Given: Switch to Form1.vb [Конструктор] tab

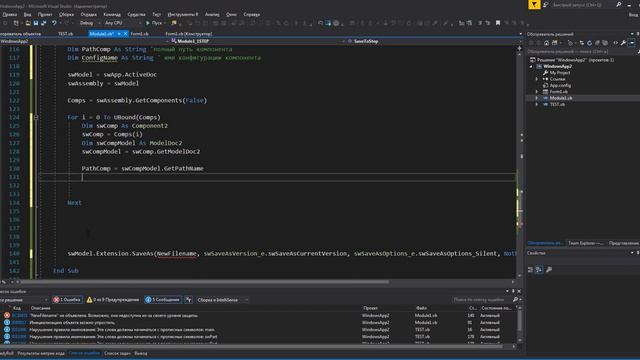Looking at the screenshot, I should [189, 34].
